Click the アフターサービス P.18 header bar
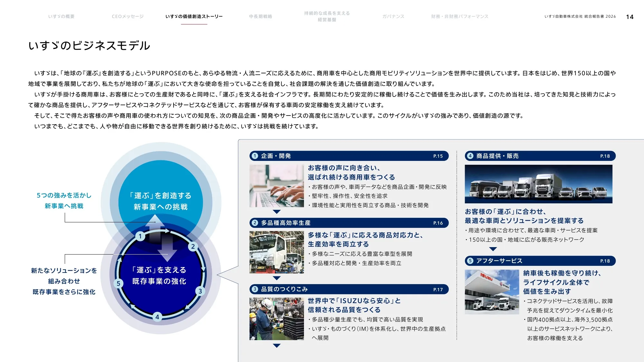644x362 pixels. pos(540,261)
